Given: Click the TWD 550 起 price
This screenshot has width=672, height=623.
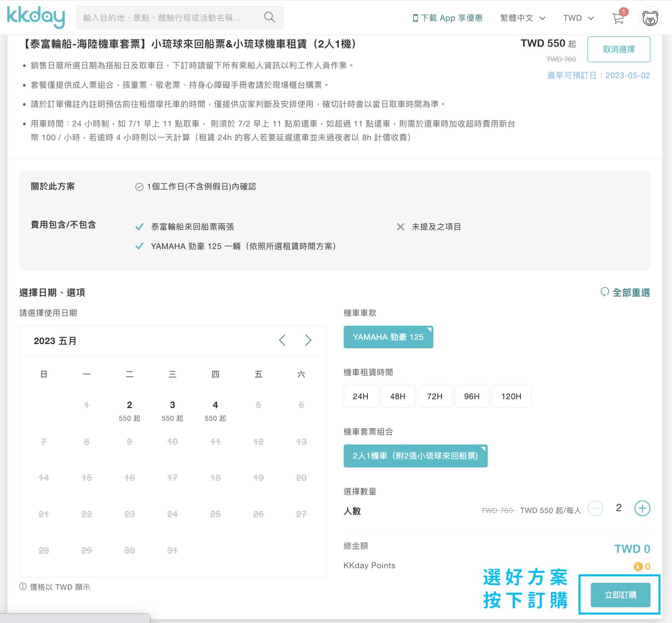Looking at the screenshot, I should [548, 43].
